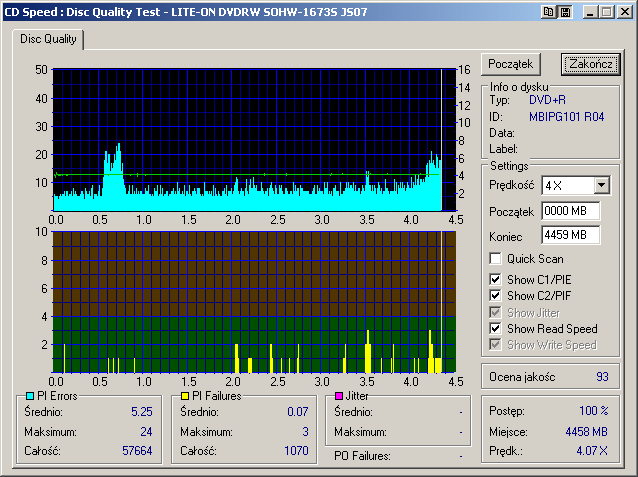Click the read speed 4.07 X value
Image resolution: width=638 pixels, height=477 pixels.
[592, 451]
